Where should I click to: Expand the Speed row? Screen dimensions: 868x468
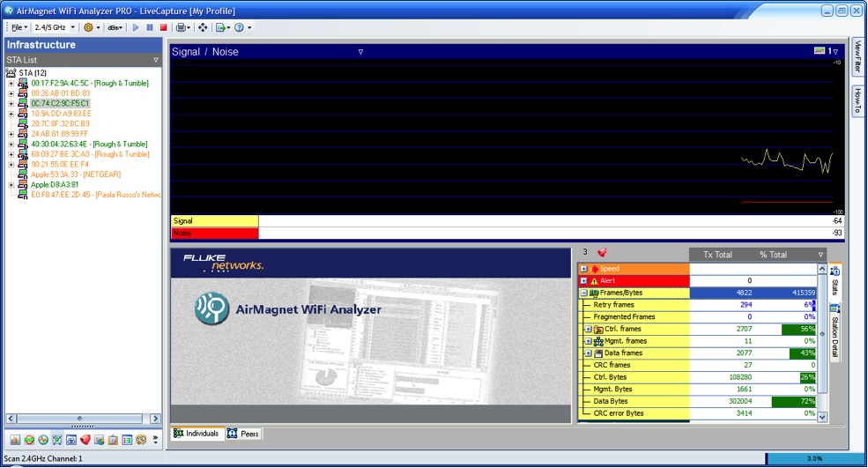(x=583, y=269)
